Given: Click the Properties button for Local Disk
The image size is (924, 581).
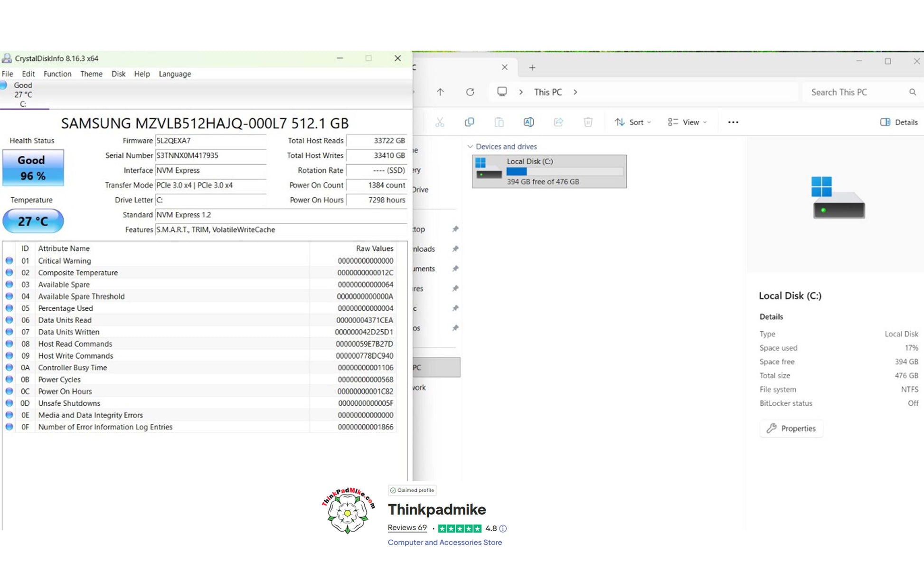Looking at the screenshot, I should [791, 428].
